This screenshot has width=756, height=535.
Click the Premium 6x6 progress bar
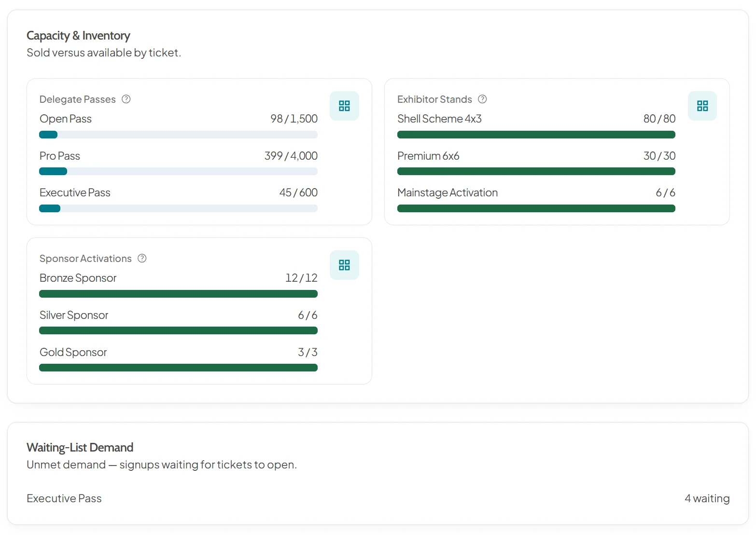pos(536,171)
